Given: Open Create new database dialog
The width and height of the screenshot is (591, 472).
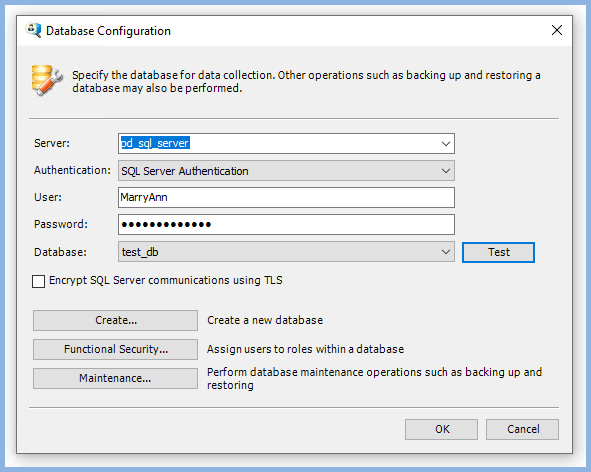Looking at the screenshot, I should [x=115, y=320].
